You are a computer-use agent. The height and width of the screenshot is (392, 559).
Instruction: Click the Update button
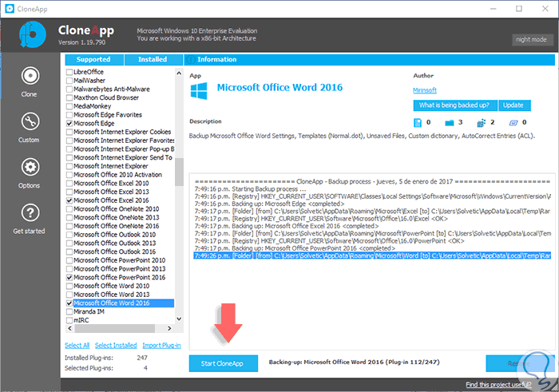coord(514,105)
